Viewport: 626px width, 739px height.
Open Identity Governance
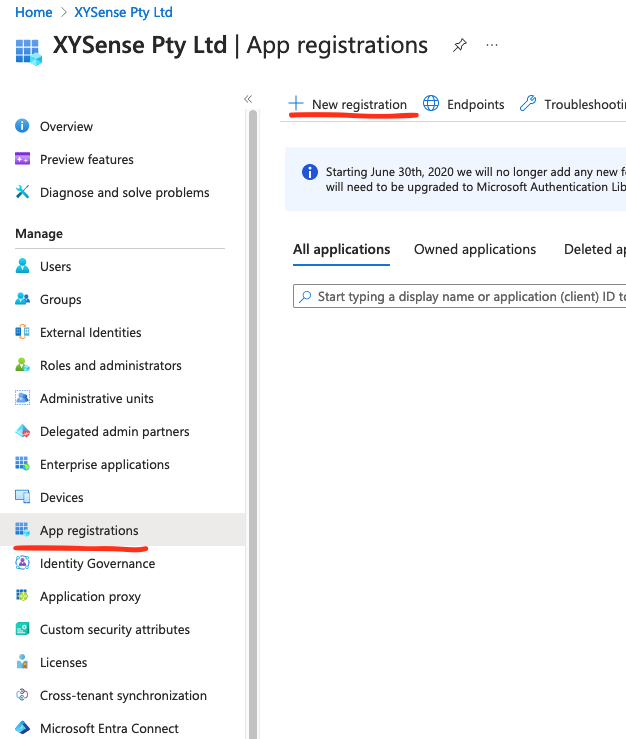(98, 564)
